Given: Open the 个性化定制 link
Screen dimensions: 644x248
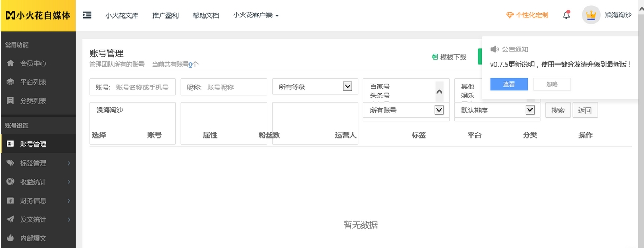Looking at the screenshot, I should (532, 15).
